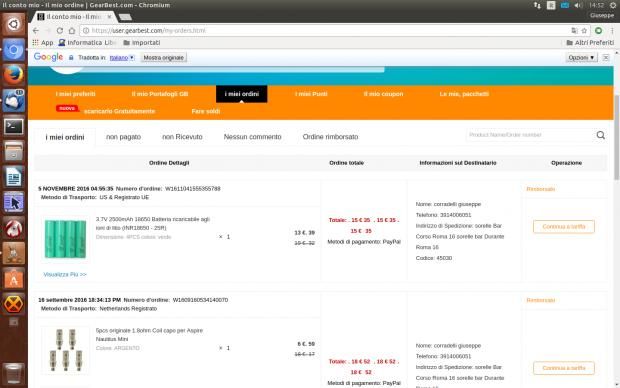
Task: Go to browser home page
Action: pos(72,30)
